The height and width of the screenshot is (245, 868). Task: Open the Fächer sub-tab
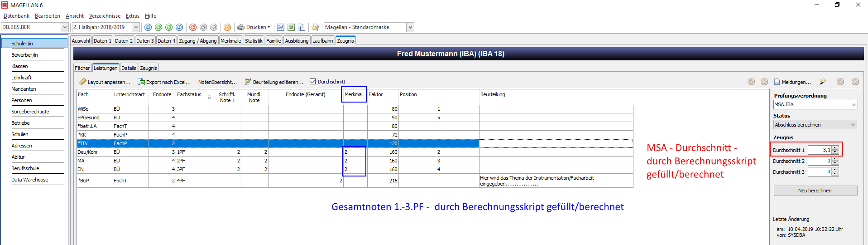82,68
